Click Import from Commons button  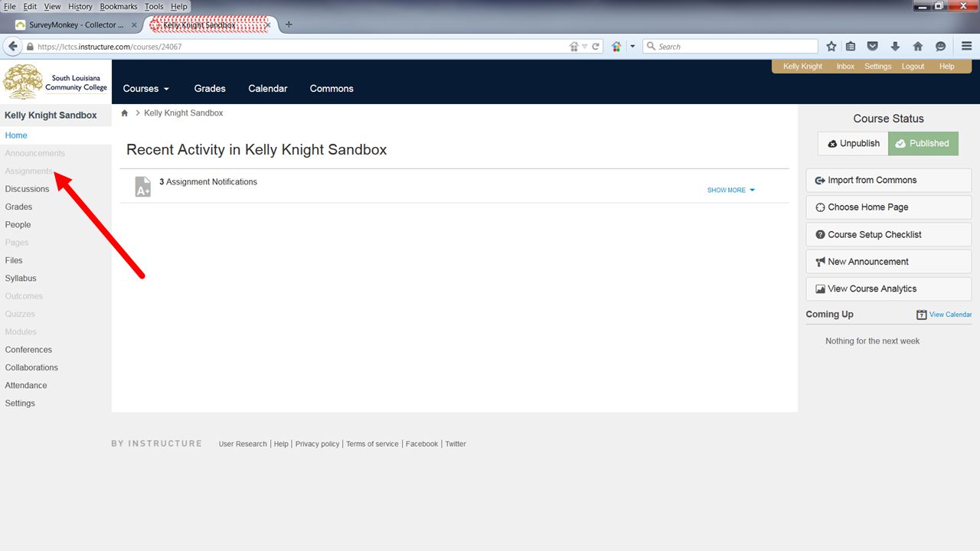pos(888,181)
